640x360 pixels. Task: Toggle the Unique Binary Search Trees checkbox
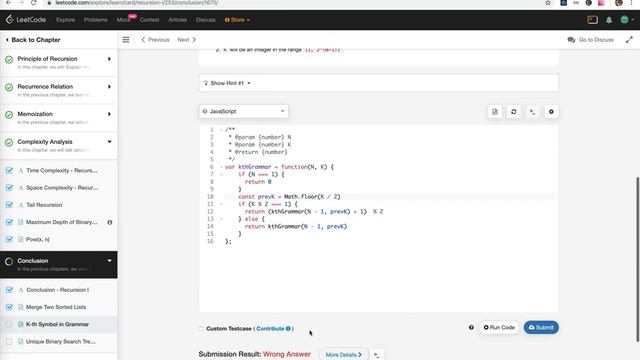(x=9, y=341)
